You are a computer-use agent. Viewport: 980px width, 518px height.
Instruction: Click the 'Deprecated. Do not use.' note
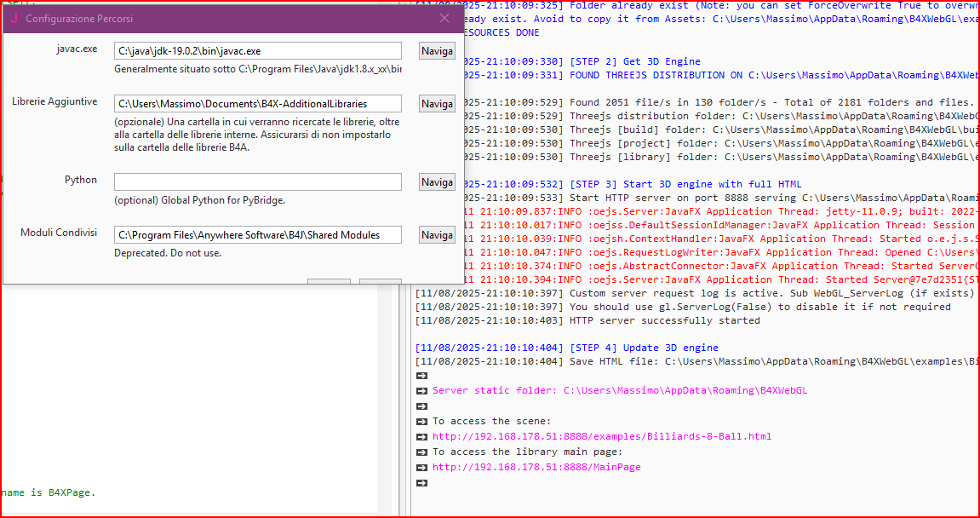[x=168, y=253]
